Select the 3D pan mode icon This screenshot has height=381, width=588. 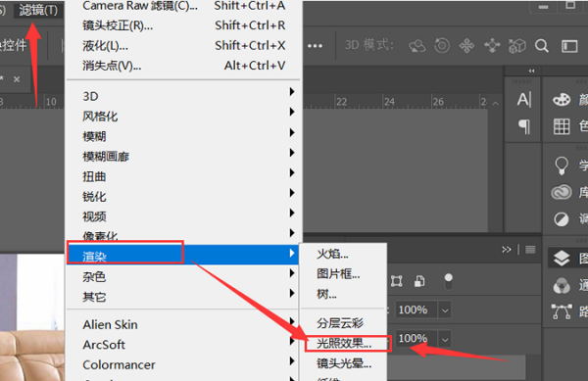pos(466,46)
